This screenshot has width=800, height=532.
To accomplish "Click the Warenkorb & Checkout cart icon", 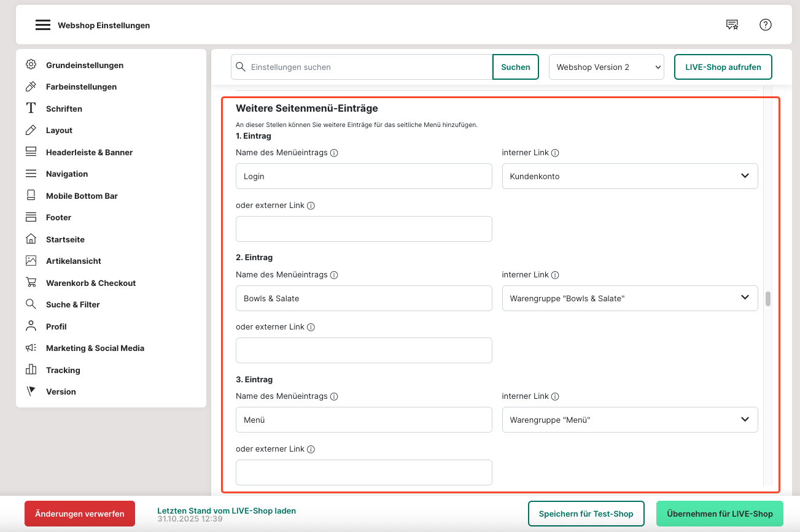I will click(x=31, y=283).
